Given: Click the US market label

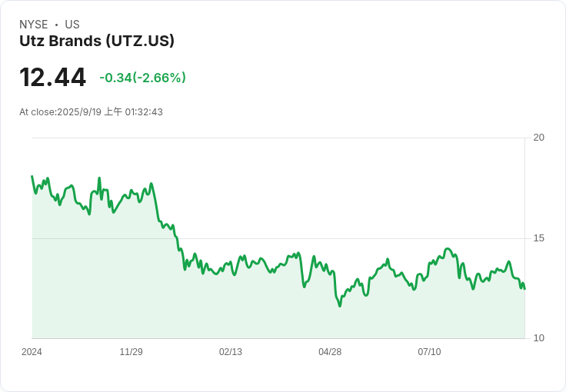Looking at the screenshot, I should (x=72, y=25).
